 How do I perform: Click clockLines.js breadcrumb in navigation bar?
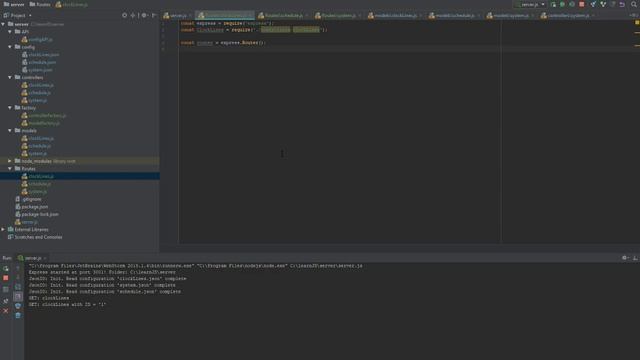(72, 4)
